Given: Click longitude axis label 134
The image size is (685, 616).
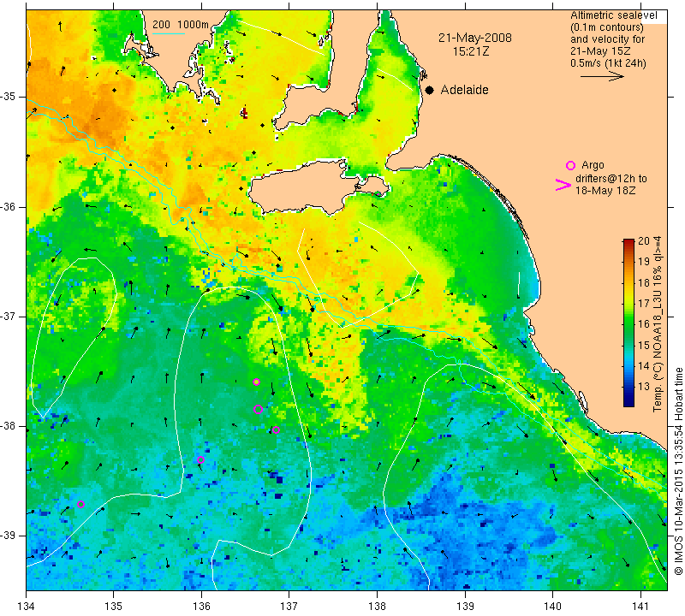Looking at the screenshot, I should (27, 606).
